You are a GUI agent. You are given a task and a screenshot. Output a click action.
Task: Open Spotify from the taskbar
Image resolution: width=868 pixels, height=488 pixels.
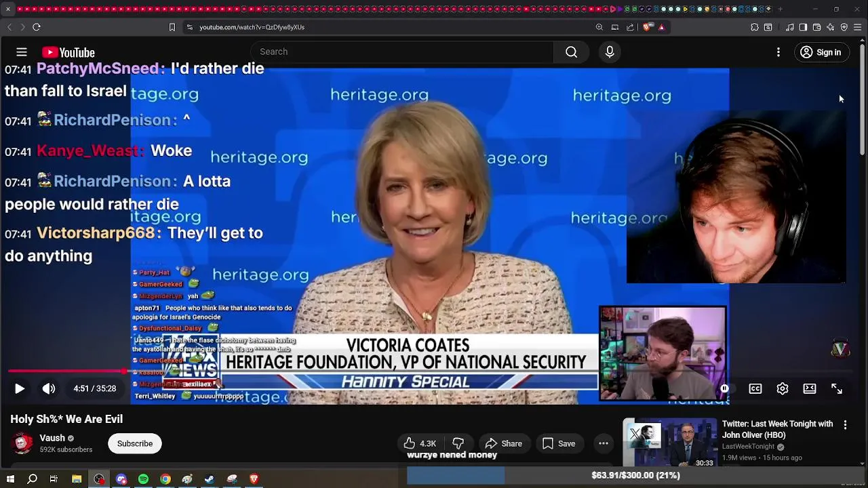[x=143, y=479]
